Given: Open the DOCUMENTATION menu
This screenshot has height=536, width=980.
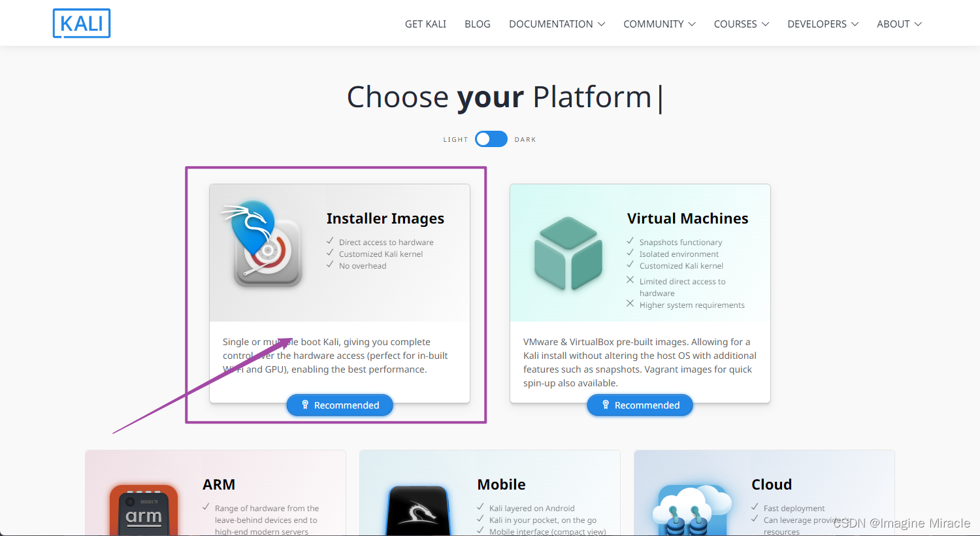Looking at the screenshot, I should coord(557,24).
